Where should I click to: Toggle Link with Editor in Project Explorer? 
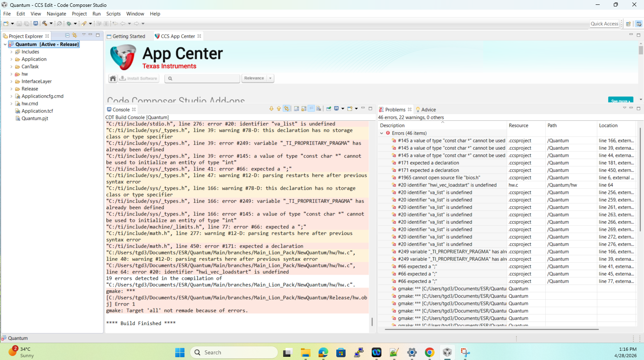click(x=75, y=35)
